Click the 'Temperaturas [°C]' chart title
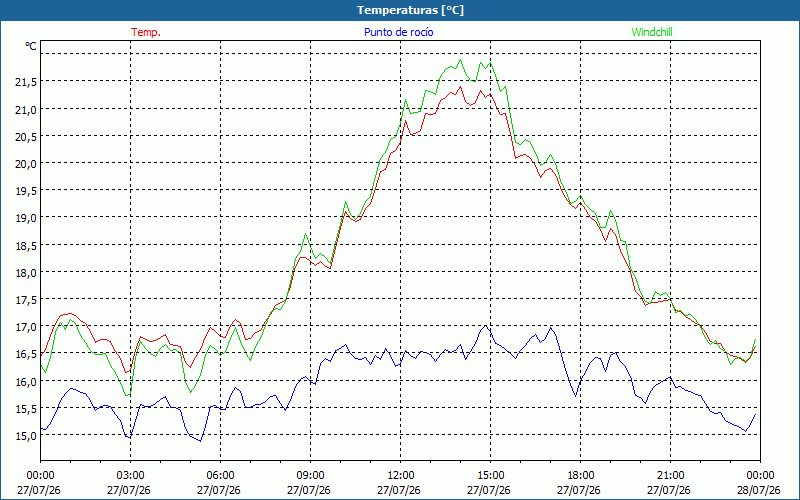The image size is (800, 500). [x=410, y=10]
